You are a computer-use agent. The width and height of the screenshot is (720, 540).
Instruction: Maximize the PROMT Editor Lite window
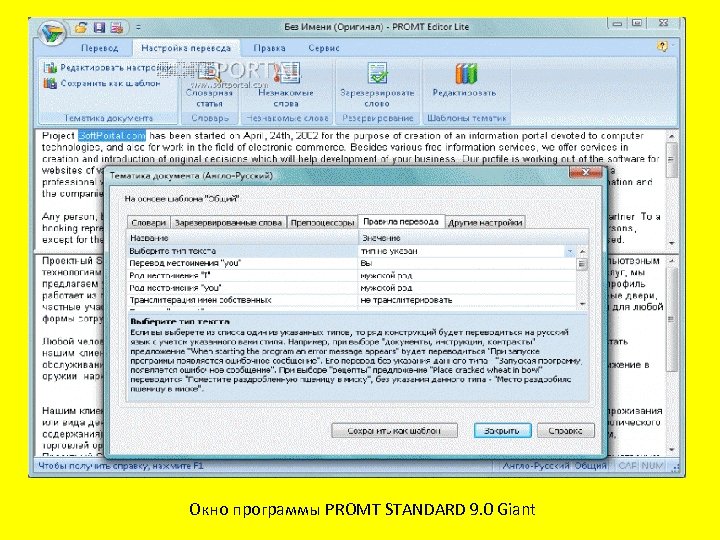(x=637, y=23)
